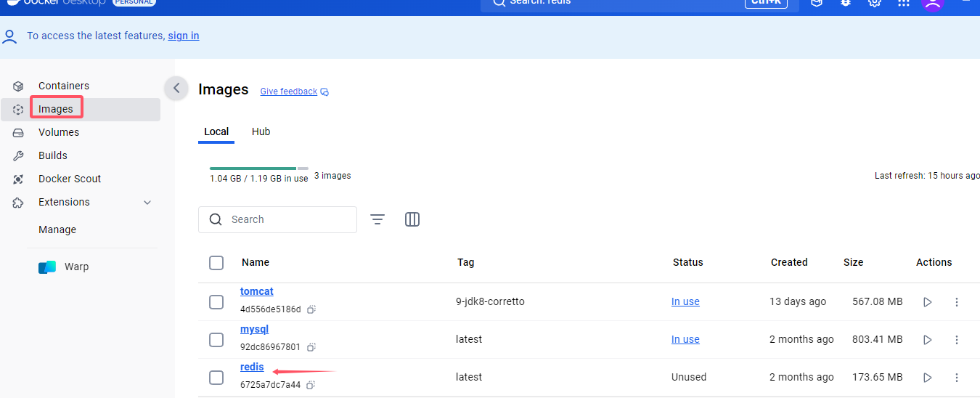Click the disk usage progress bar
Viewport: 980px width, 398px height.
(259, 168)
